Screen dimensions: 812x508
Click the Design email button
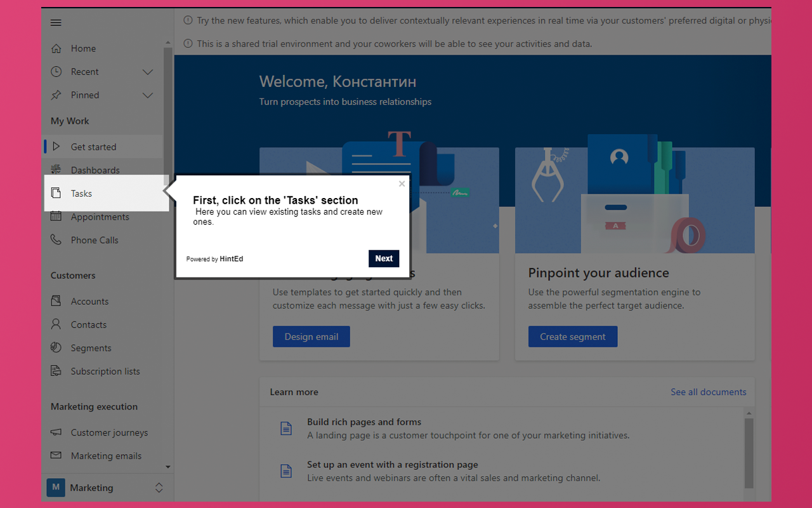[311, 337]
